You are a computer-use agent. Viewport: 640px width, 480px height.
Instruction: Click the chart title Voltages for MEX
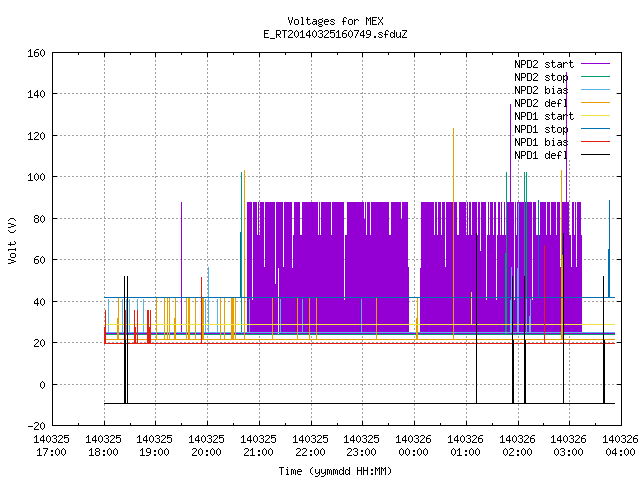(336, 21)
